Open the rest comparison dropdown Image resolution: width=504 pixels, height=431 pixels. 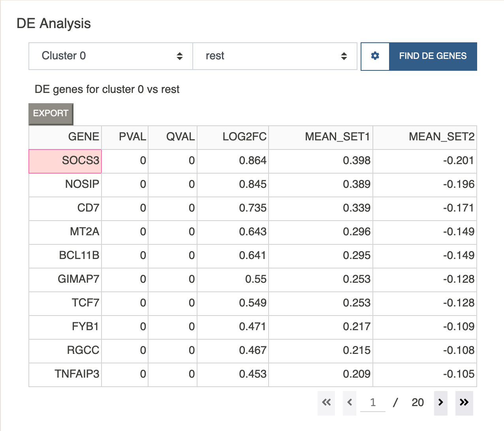(275, 56)
